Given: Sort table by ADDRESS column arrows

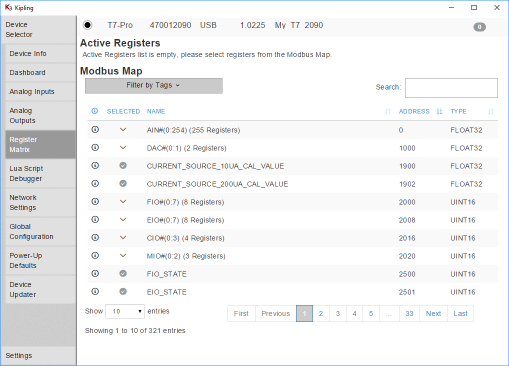Looking at the screenshot, I should (x=439, y=111).
